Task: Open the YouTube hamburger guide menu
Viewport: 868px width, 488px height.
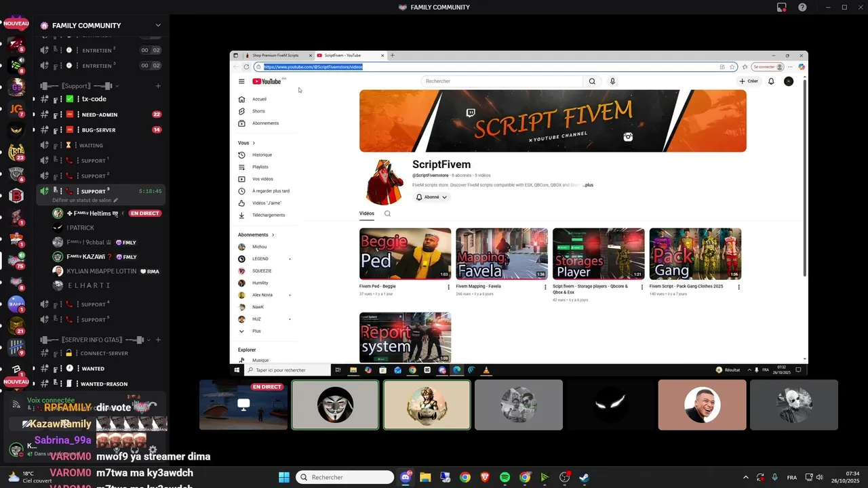Action: [241, 81]
